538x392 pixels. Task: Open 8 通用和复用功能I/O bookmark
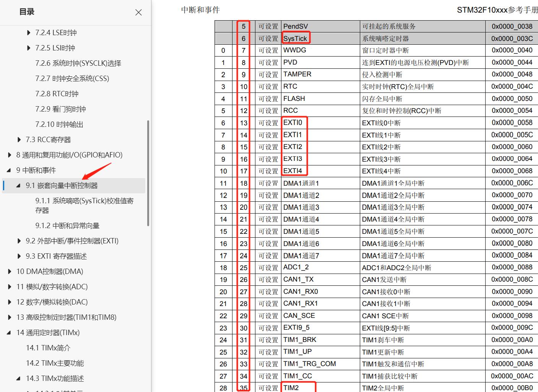click(69, 155)
